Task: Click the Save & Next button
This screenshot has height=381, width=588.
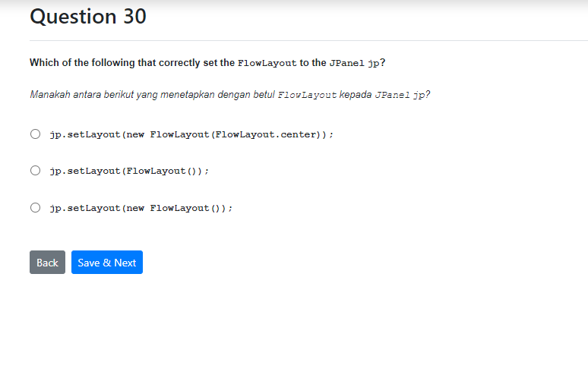Action: coord(107,263)
